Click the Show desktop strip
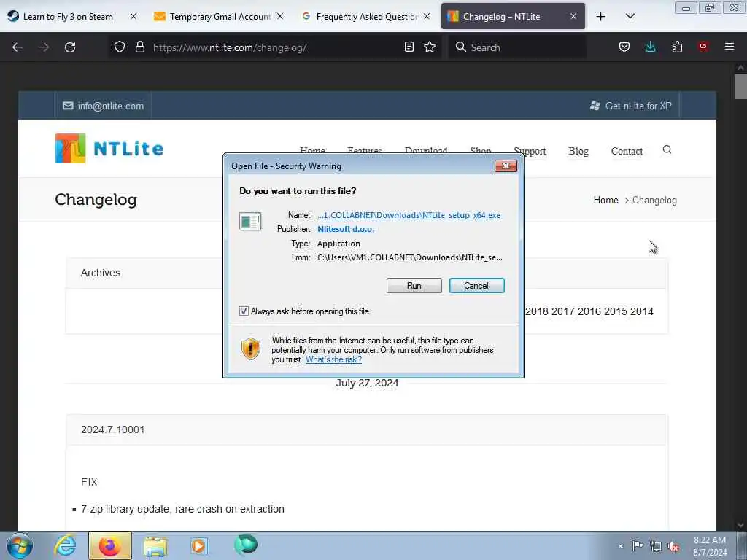Viewport: 747px width, 560px height. (742, 545)
